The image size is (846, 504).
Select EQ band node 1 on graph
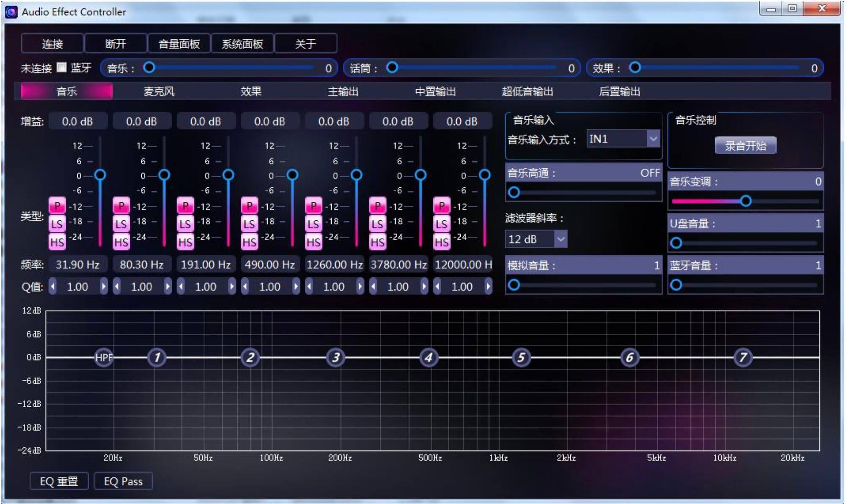157,358
